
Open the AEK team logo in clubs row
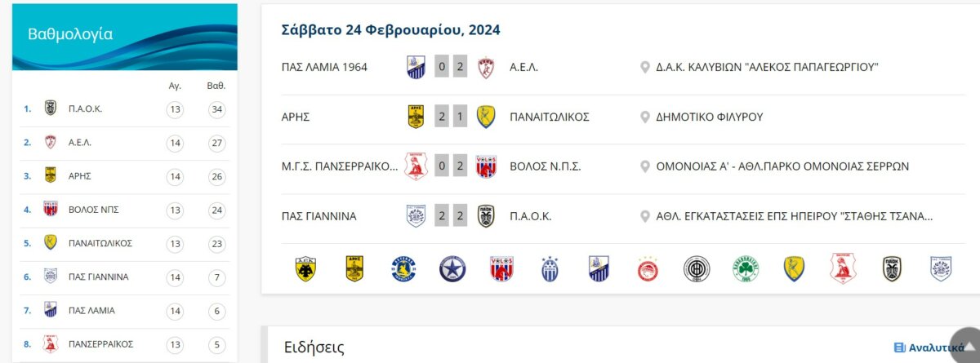coord(306,269)
